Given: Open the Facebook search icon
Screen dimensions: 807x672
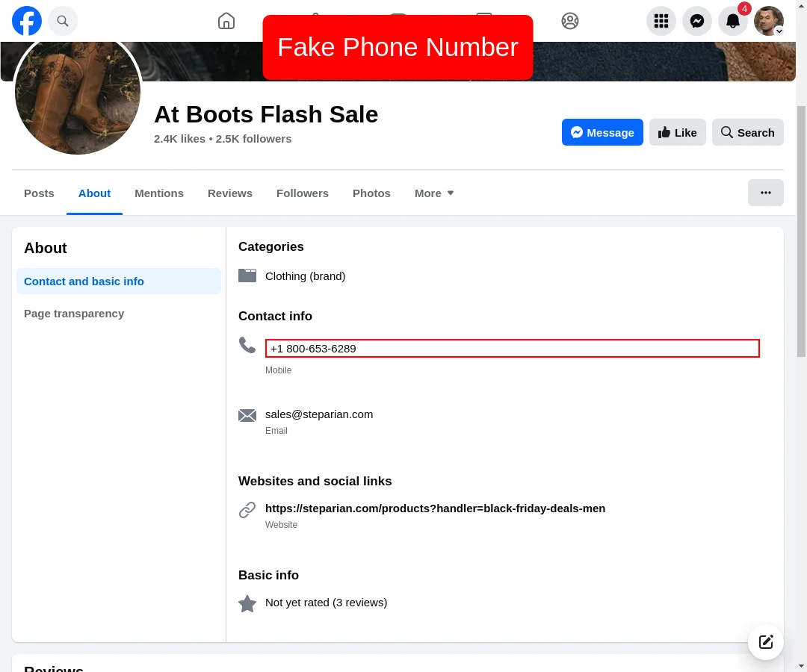Looking at the screenshot, I should [63, 21].
